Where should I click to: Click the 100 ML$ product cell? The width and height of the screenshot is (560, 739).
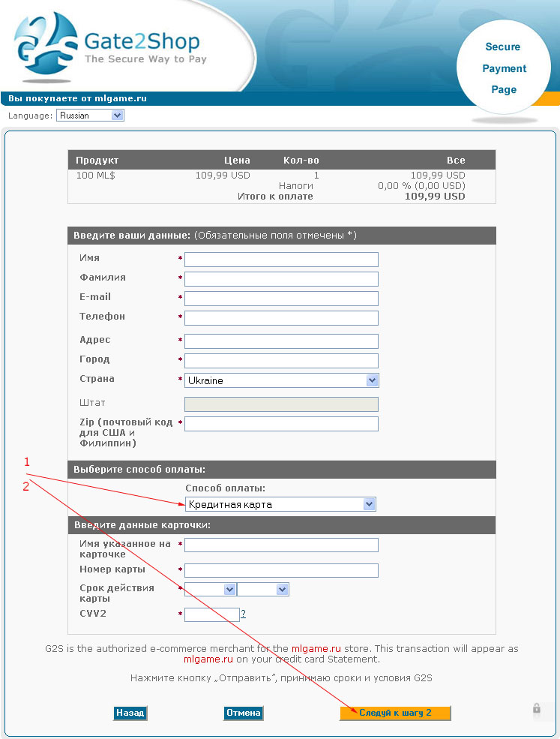pos(96,176)
